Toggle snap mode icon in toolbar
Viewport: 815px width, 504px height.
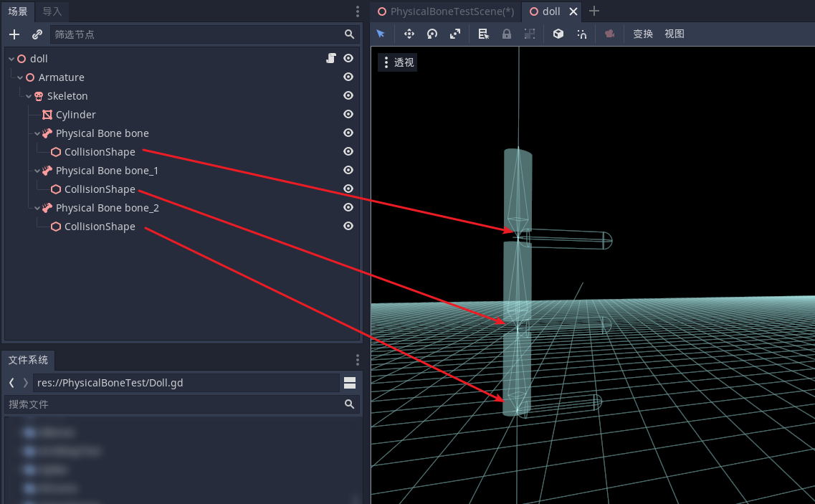(x=581, y=34)
